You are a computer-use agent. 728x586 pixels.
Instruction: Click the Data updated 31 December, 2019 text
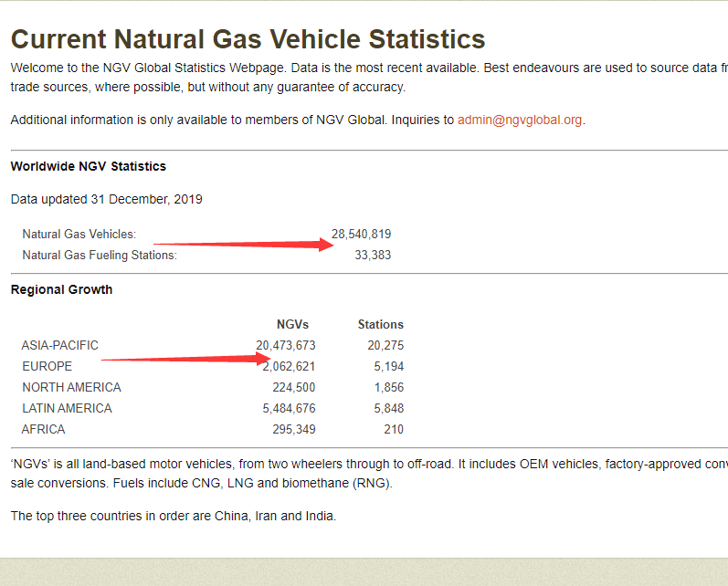[107, 199]
